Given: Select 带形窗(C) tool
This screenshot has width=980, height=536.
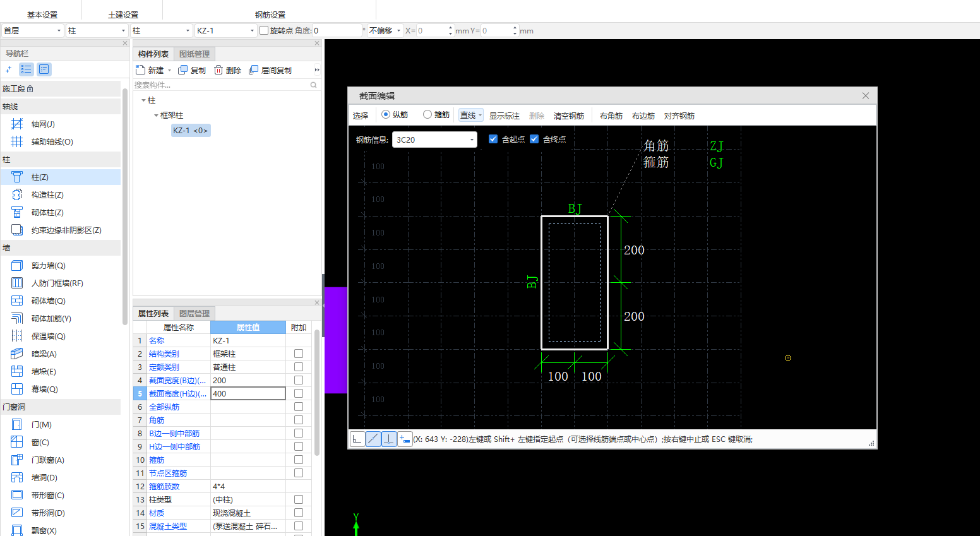Looking at the screenshot, I should click(x=47, y=496).
